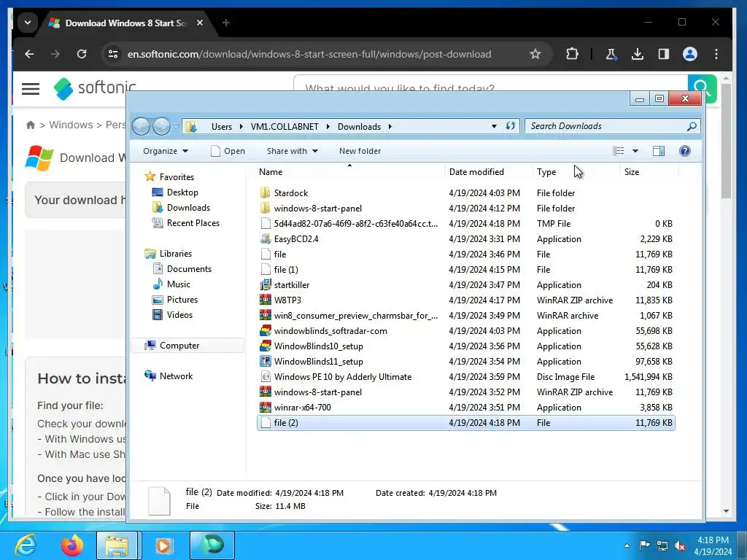Select Windows PE 10 disc image
The image size is (747, 560).
coord(466,377)
